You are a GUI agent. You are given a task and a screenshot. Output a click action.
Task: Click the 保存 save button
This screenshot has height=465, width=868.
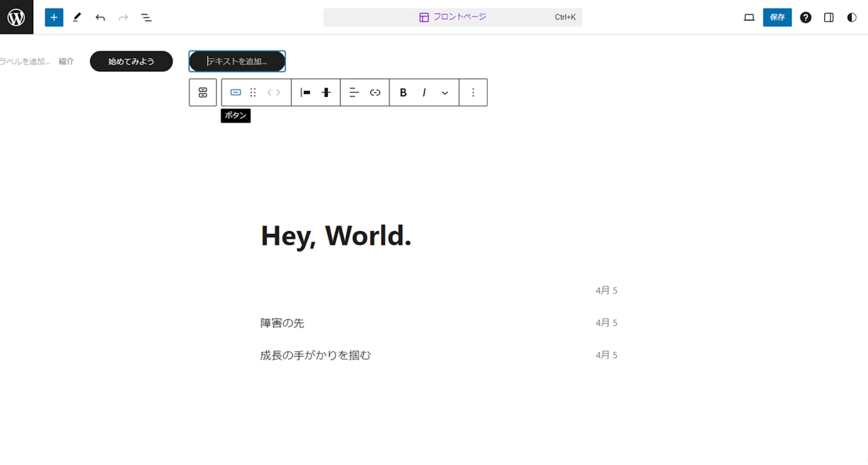pos(777,17)
